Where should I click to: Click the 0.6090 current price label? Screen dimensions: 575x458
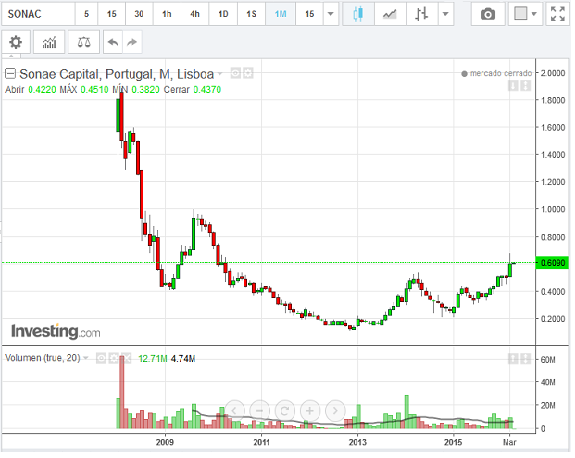point(552,263)
